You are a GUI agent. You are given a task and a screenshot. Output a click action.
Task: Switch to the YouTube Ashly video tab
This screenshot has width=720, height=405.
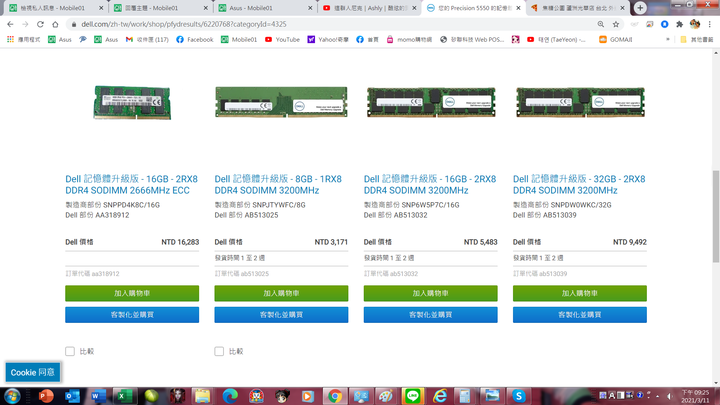(370, 8)
